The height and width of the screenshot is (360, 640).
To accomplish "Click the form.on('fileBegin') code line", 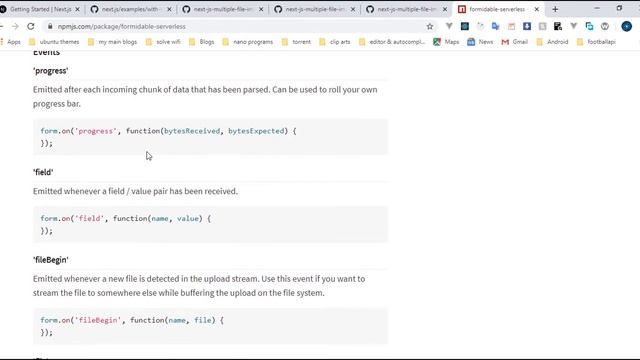I will pyautogui.click(x=132, y=320).
